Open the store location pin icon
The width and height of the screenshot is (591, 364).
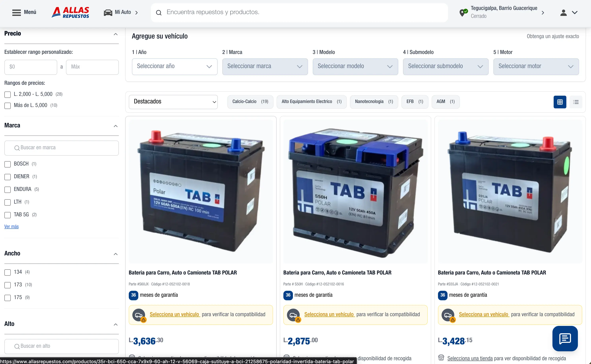tap(463, 13)
